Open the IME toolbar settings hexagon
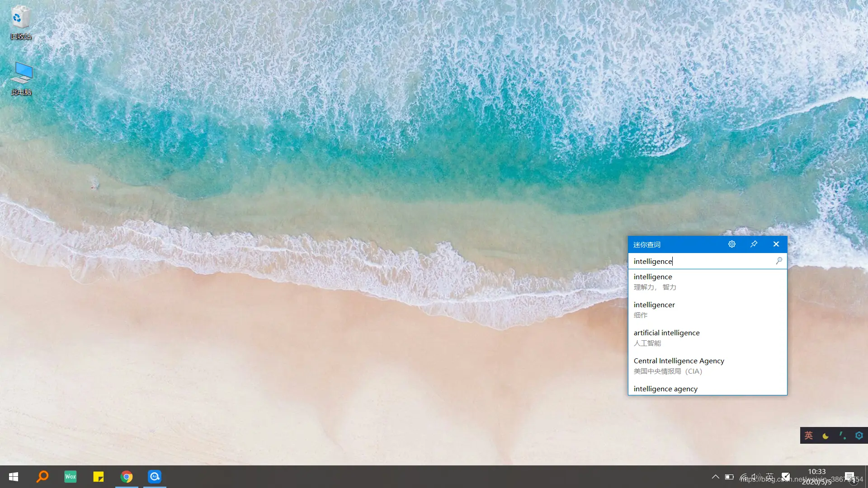Viewport: 868px width, 488px height. [x=859, y=436]
